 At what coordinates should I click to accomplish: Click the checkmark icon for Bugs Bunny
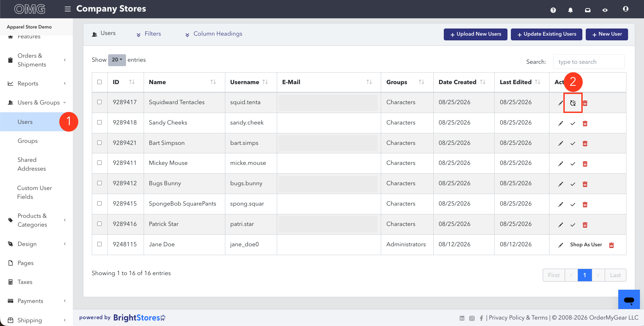pos(573,184)
